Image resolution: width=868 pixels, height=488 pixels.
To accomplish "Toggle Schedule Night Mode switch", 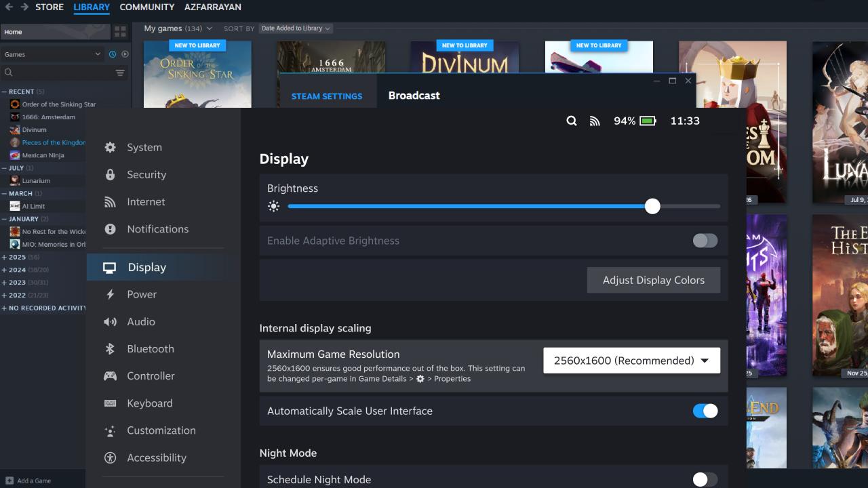I will [705, 480].
